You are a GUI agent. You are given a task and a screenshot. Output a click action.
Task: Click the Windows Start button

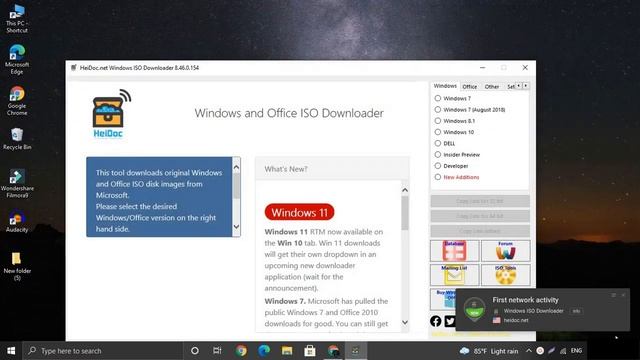pyautogui.click(x=11, y=351)
